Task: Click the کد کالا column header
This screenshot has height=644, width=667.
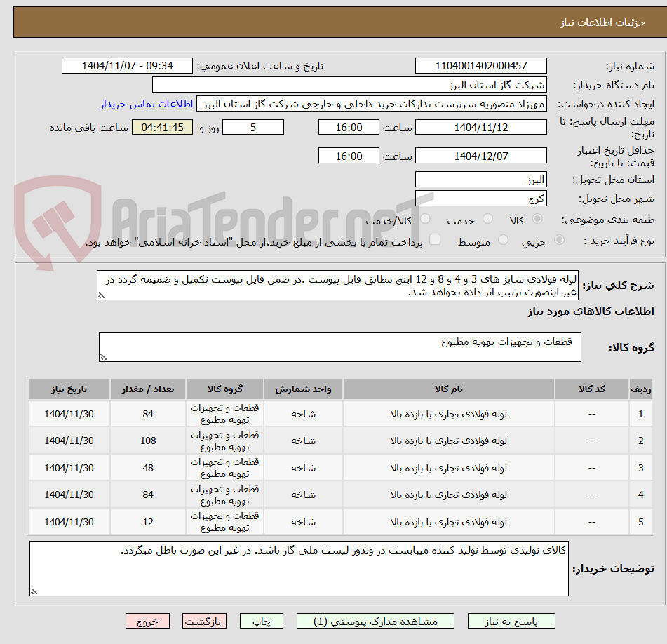Action: [592, 389]
